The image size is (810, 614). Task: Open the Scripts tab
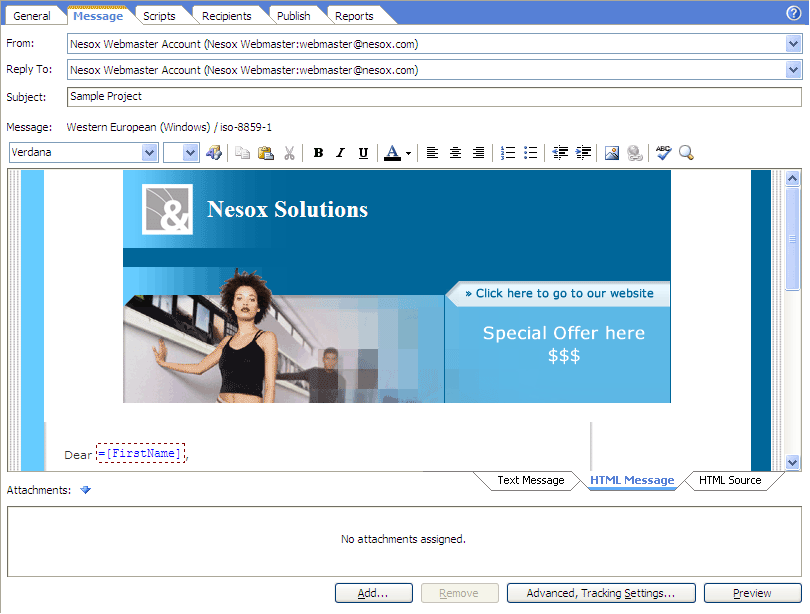pos(159,16)
